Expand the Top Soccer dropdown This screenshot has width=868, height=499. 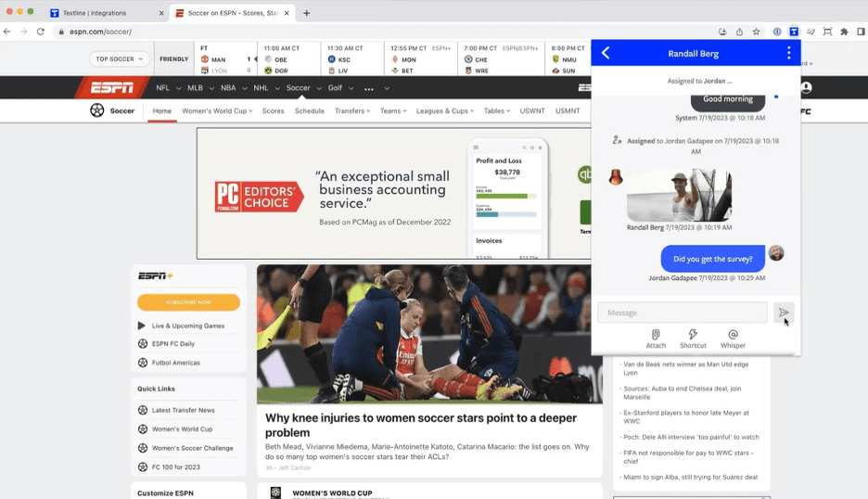[120, 58]
